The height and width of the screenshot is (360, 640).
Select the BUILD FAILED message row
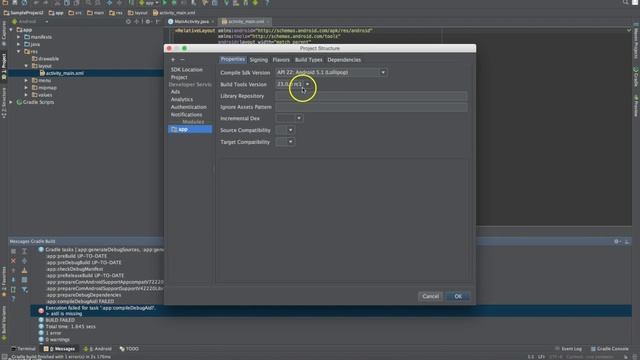pos(60,320)
